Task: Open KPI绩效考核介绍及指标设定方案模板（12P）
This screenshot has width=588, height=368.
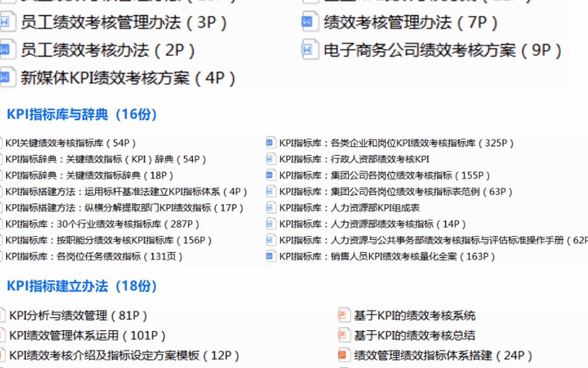Action: (124, 356)
